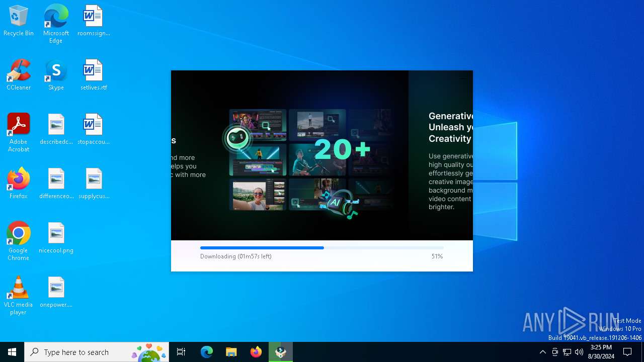
Task: Select the setlives.rtf document icon
Action: pyautogui.click(x=94, y=75)
